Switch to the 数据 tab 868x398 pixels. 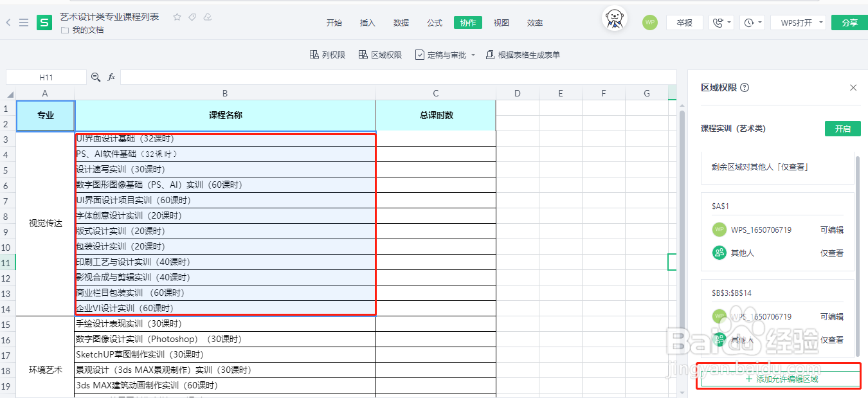pyautogui.click(x=401, y=23)
